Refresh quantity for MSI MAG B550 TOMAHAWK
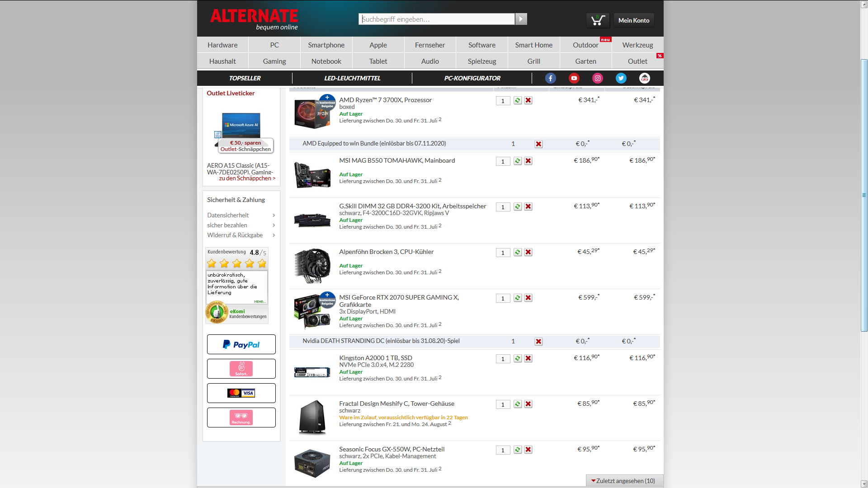Viewport: 868px width, 488px height. pyautogui.click(x=518, y=161)
